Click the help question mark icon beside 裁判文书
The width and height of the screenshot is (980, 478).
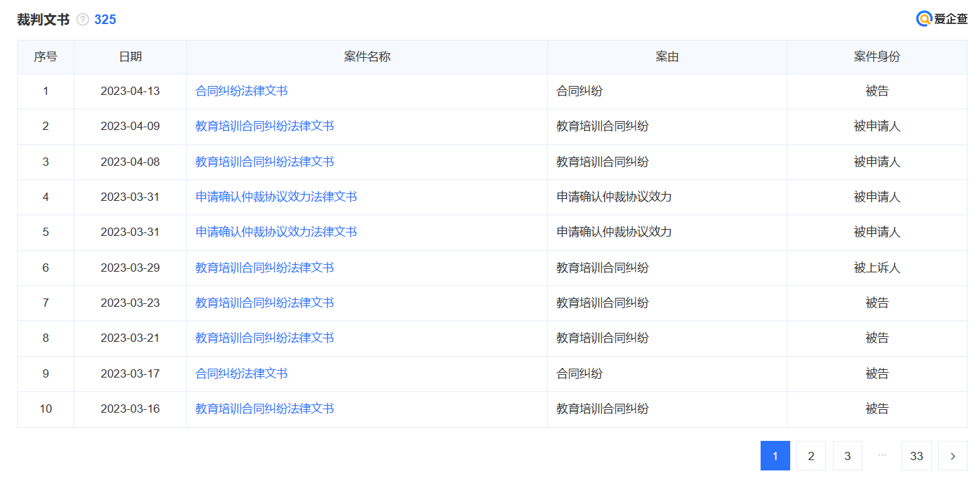pyautogui.click(x=83, y=20)
